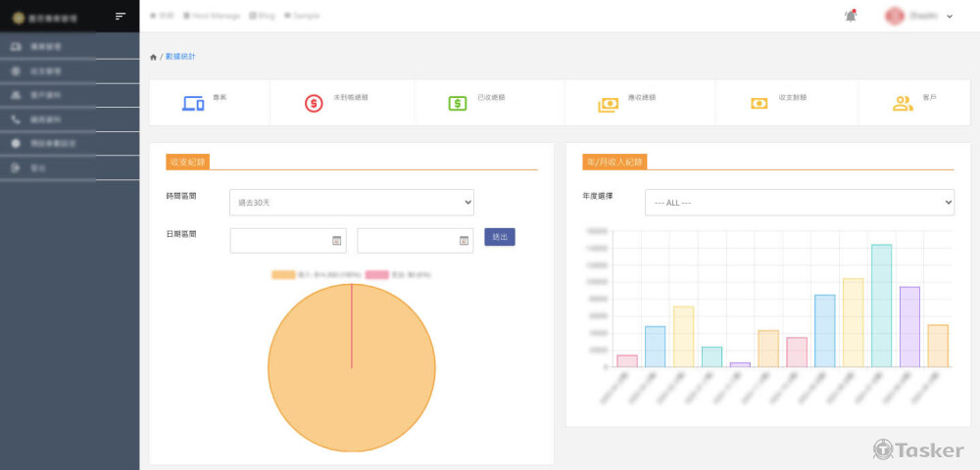
Task: Click the yellow 客戶 users icon
Action: pyautogui.click(x=902, y=103)
